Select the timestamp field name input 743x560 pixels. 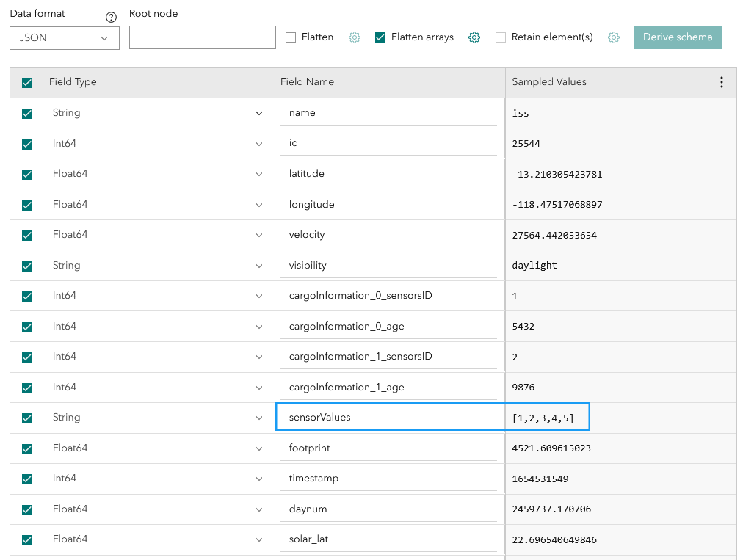click(x=388, y=479)
